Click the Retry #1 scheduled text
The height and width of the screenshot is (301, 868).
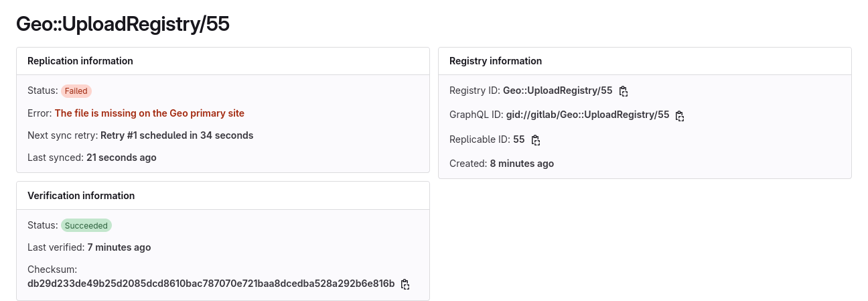pyautogui.click(x=177, y=135)
